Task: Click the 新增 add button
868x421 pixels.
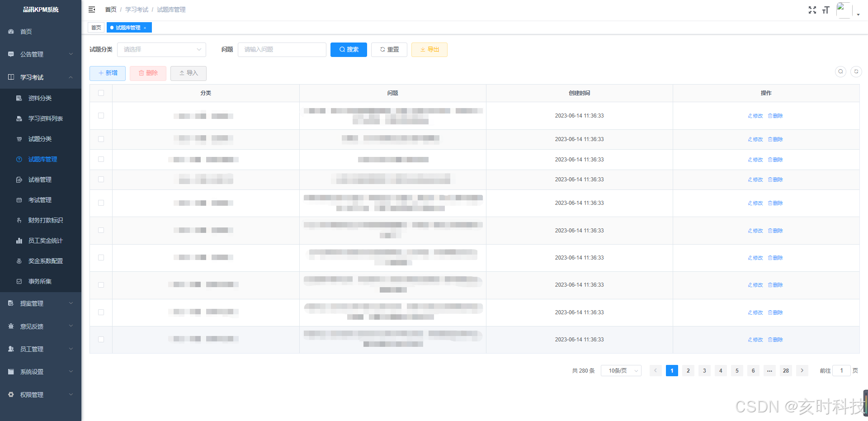Action: point(108,73)
